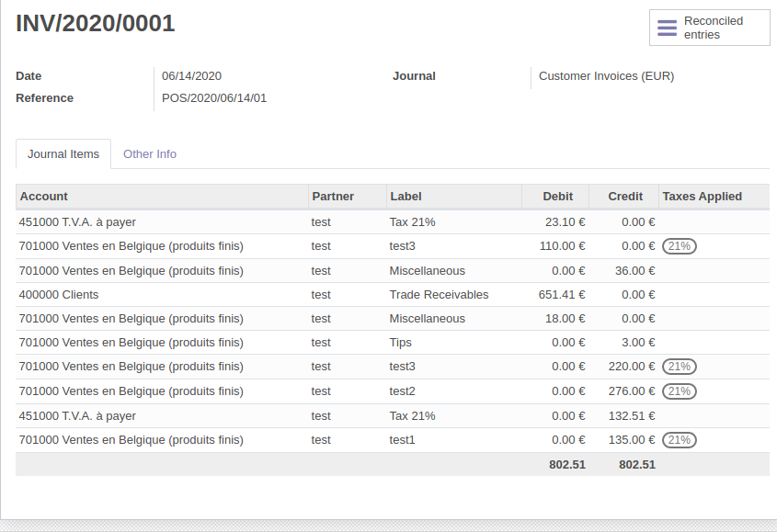Select the Trade Receivables label cell
Image resolution: width=777 pixels, height=532 pixels.
[x=439, y=295]
